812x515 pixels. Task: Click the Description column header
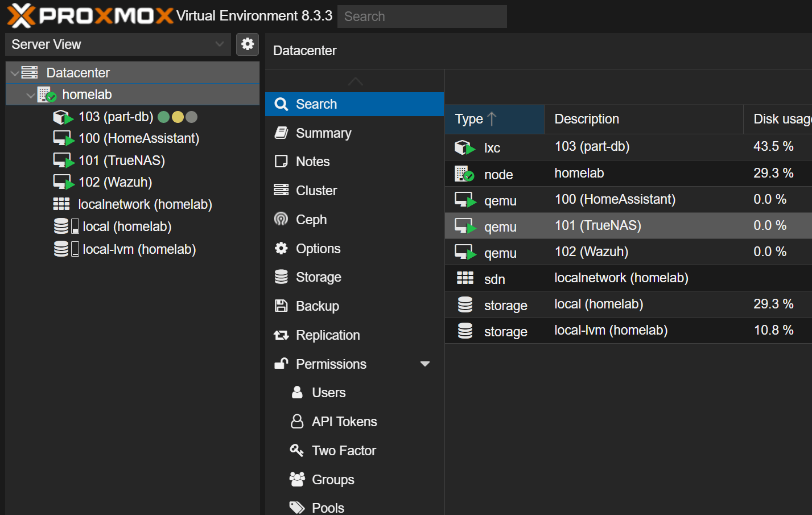[x=587, y=119]
